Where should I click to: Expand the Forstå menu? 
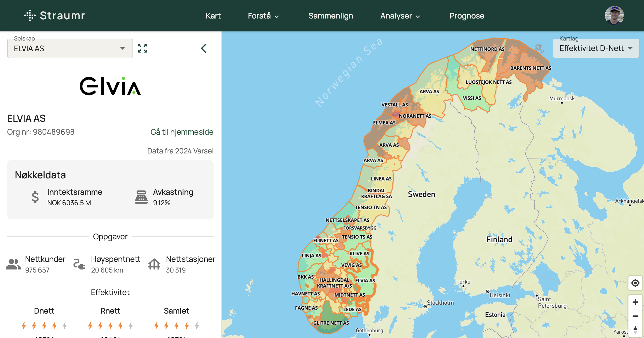(263, 16)
